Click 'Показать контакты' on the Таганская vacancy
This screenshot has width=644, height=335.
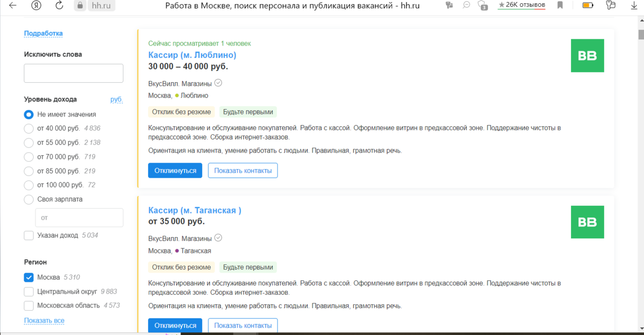tap(243, 325)
